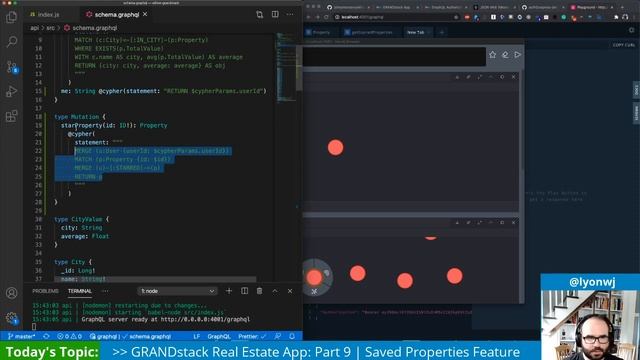Viewport: 640px width, 360px height.
Task: Split the terminal pane
Action: (244, 291)
